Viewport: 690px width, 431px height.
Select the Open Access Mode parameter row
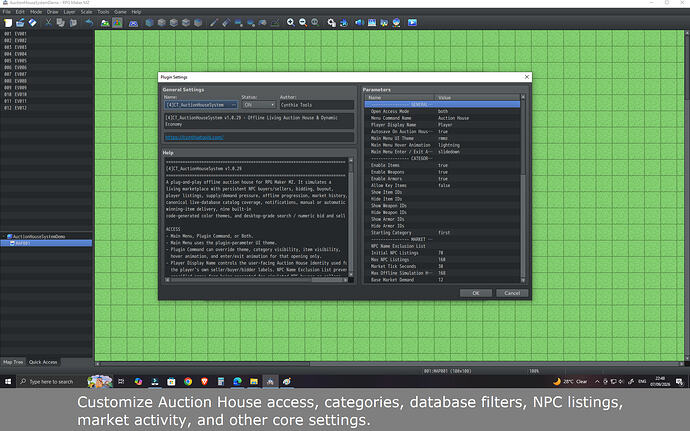(442, 111)
